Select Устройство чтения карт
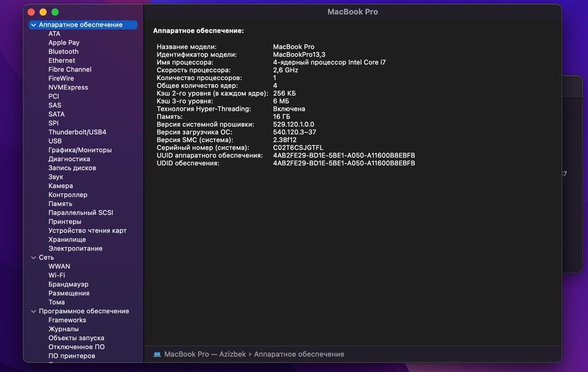 click(x=88, y=231)
